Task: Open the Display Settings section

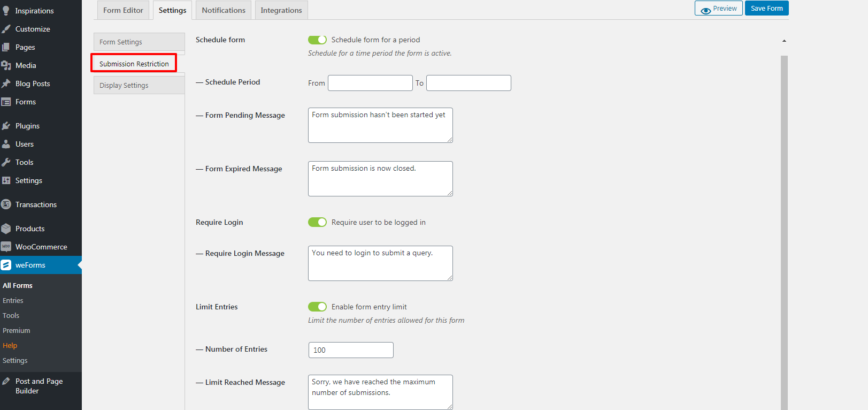Action: click(x=139, y=85)
